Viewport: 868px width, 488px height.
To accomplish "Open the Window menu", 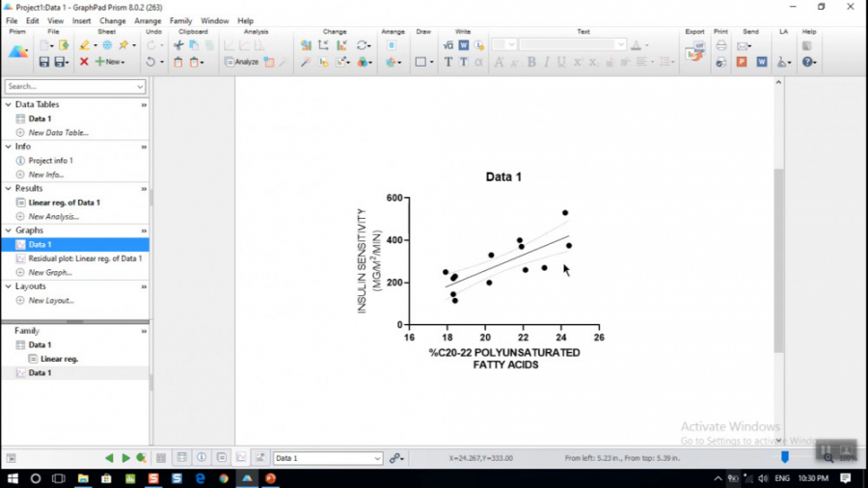I will [214, 21].
